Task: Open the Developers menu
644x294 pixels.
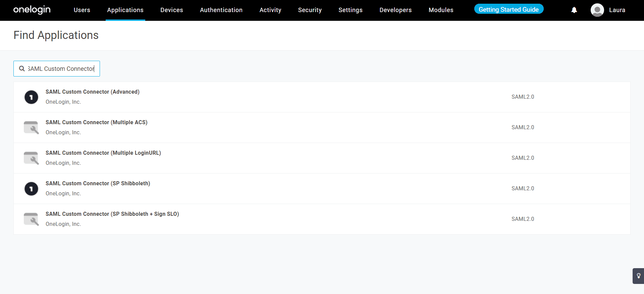Action: pos(395,10)
